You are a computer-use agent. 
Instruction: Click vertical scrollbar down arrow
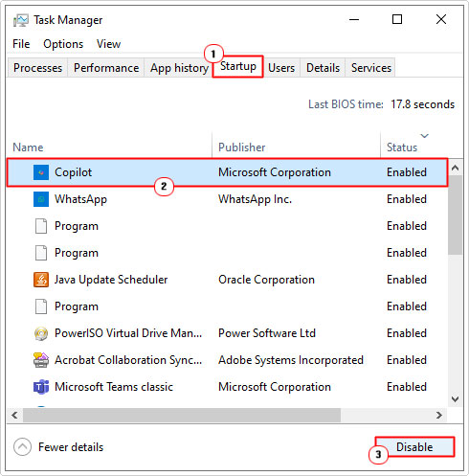click(456, 398)
